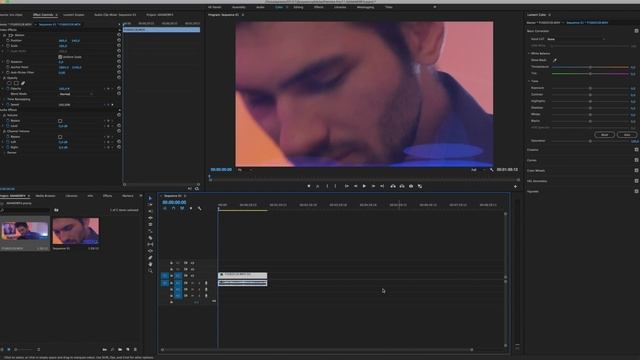
Task: Collapse the Channel Volume effect group
Action: [4, 131]
